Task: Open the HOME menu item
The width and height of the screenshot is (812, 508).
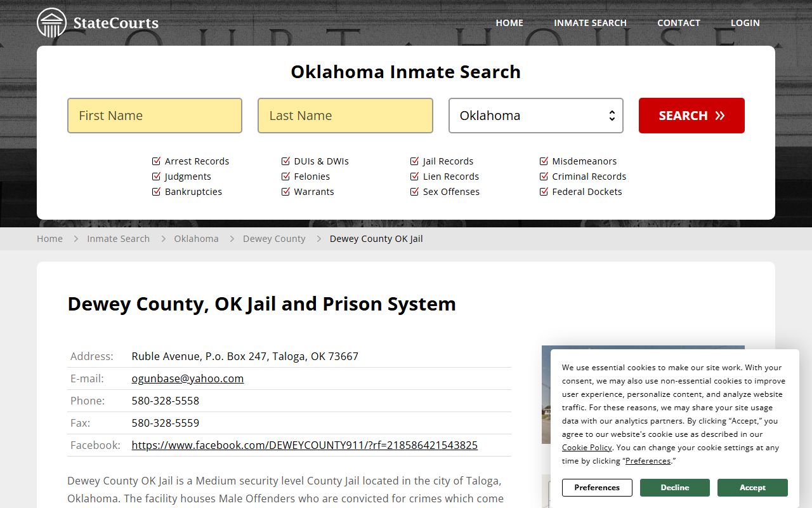Action: 509,23
